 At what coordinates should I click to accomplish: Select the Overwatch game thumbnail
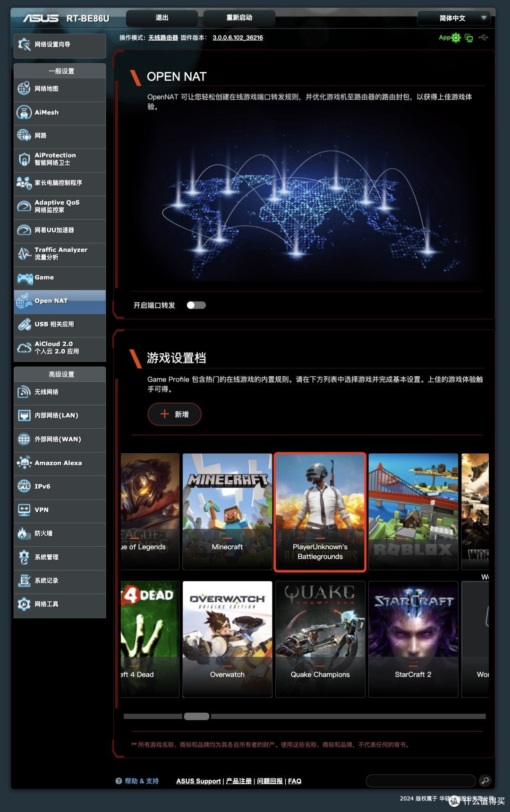[227, 639]
